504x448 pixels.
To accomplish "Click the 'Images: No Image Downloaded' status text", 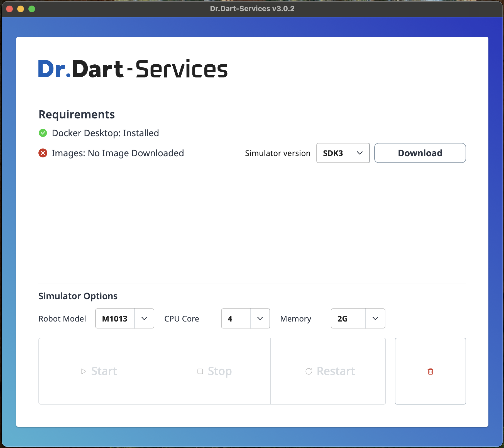I will 118,153.
